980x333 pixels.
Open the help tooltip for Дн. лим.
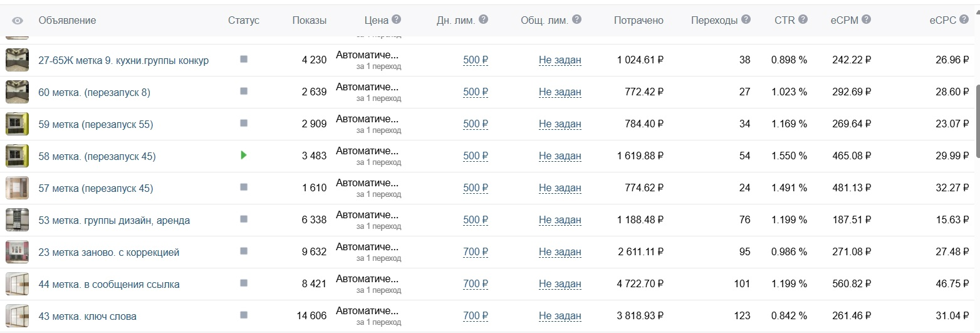click(x=483, y=19)
